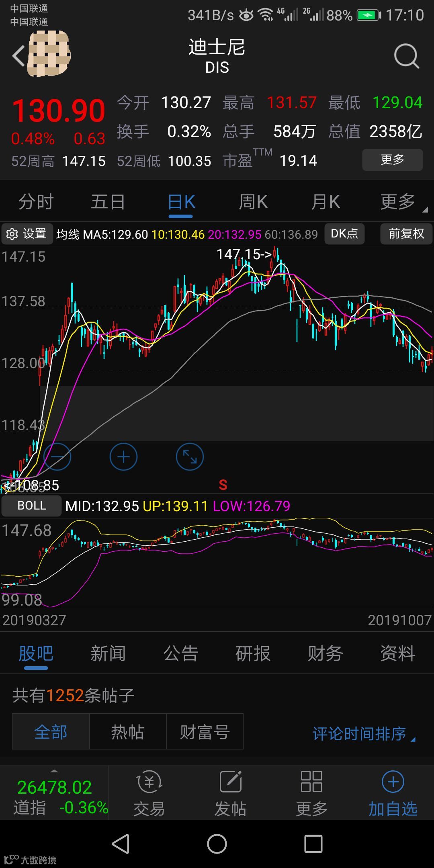The width and height of the screenshot is (434, 868).
Task: Switch to 月K chart tab
Action: point(326,201)
